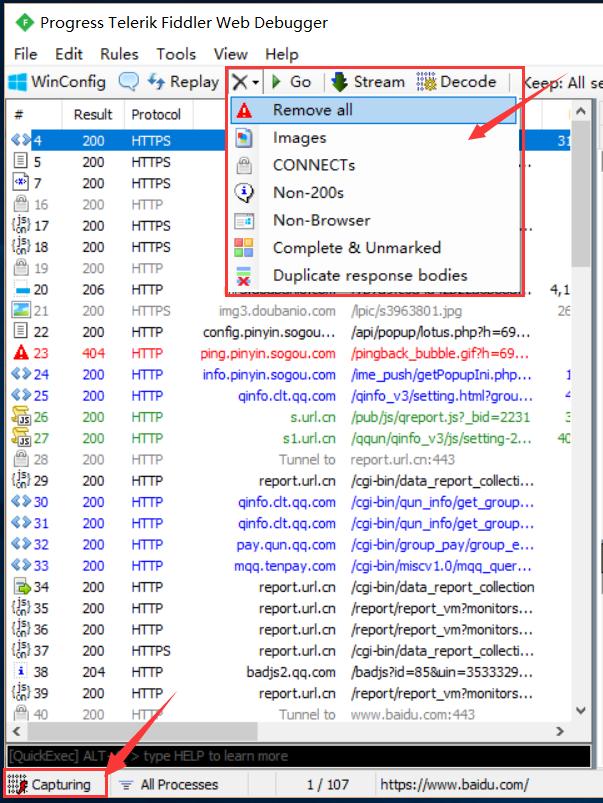Open the Edit menu
Viewport: 603px width, 803px height.
click(x=69, y=54)
